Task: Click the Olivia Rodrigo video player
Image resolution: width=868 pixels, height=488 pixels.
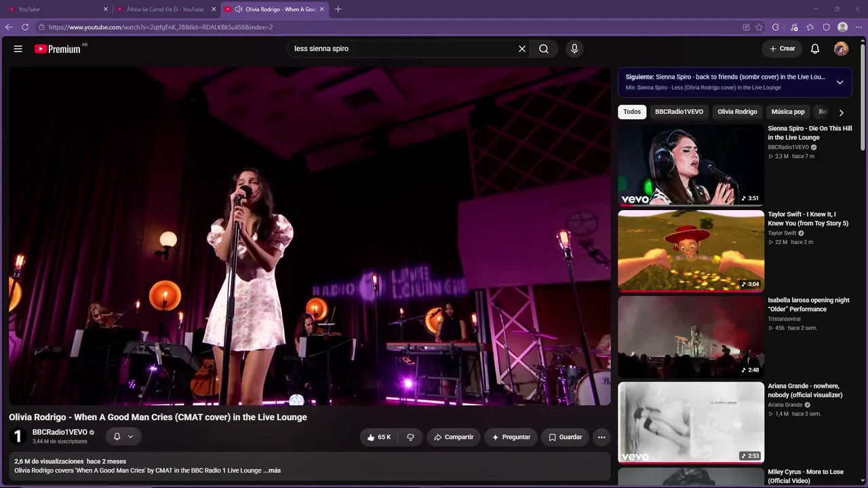Action: click(x=310, y=236)
